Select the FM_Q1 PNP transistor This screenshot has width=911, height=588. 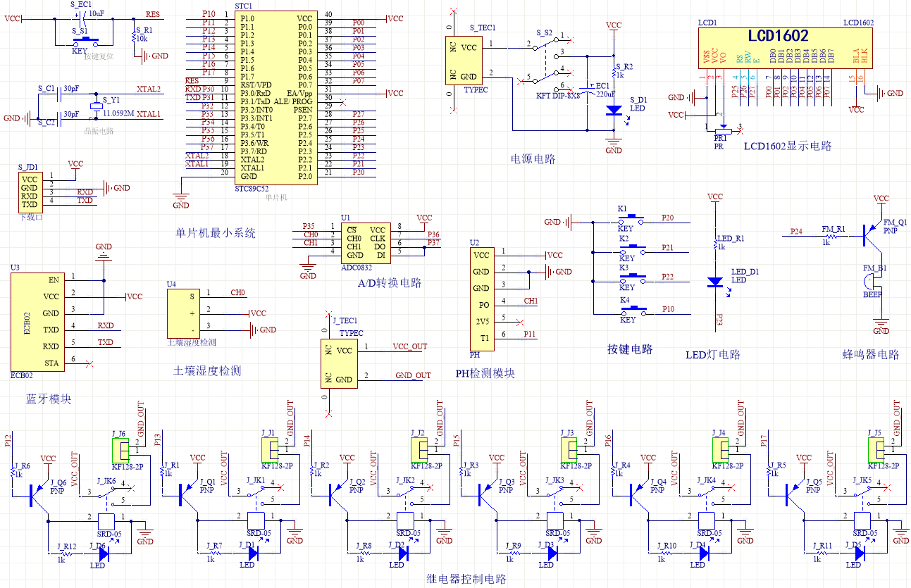coord(872,235)
